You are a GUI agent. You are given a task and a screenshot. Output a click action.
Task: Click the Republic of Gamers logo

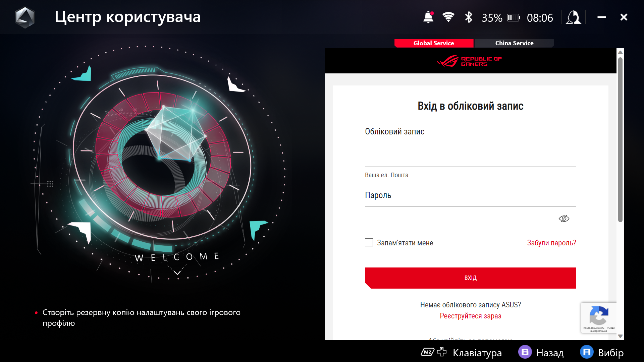pyautogui.click(x=469, y=61)
